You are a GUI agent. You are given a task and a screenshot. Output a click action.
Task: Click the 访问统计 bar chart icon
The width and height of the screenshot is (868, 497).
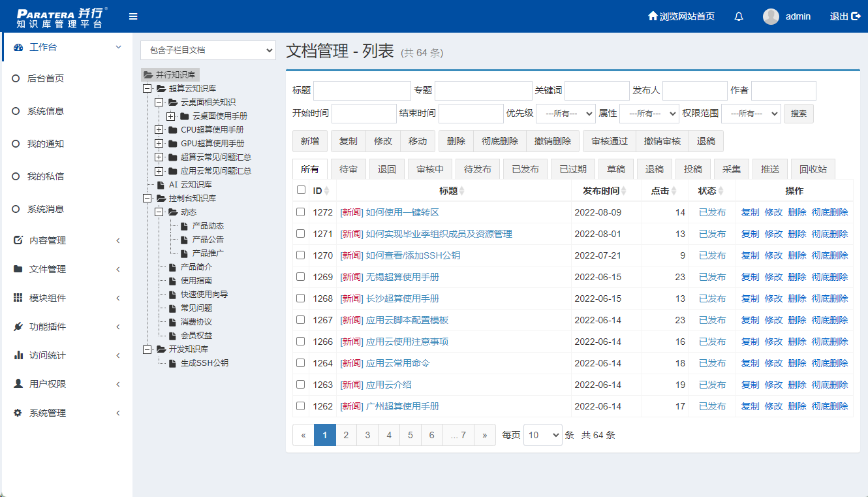(x=18, y=355)
